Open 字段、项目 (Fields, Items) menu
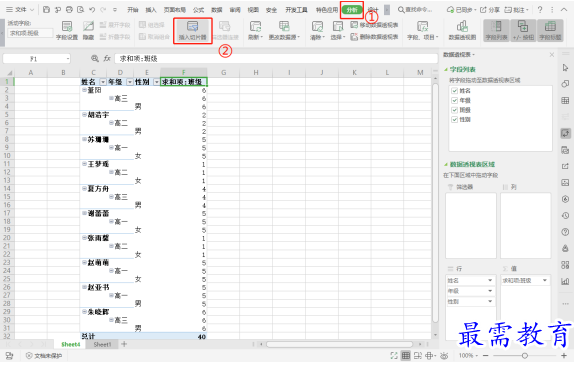Screen dimensions: 580x366 [x=422, y=30]
